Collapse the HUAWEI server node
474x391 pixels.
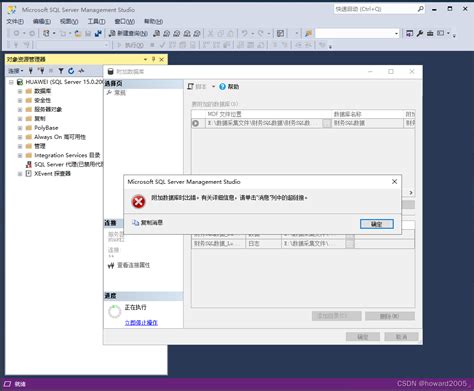click(11, 82)
